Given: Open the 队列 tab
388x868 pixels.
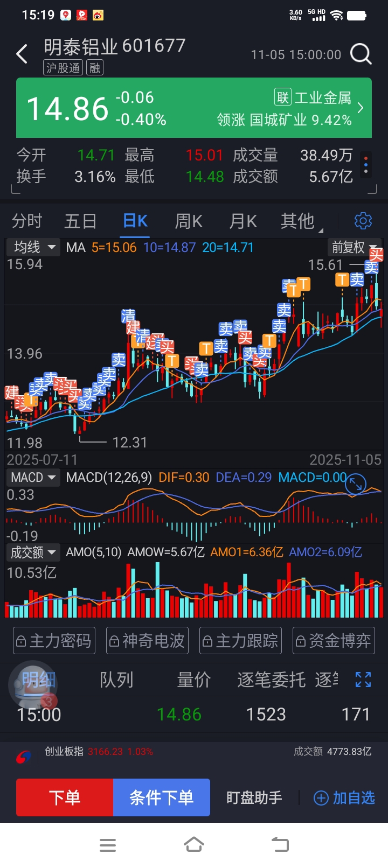Looking at the screenshot, I should click(x=116, y=680).
